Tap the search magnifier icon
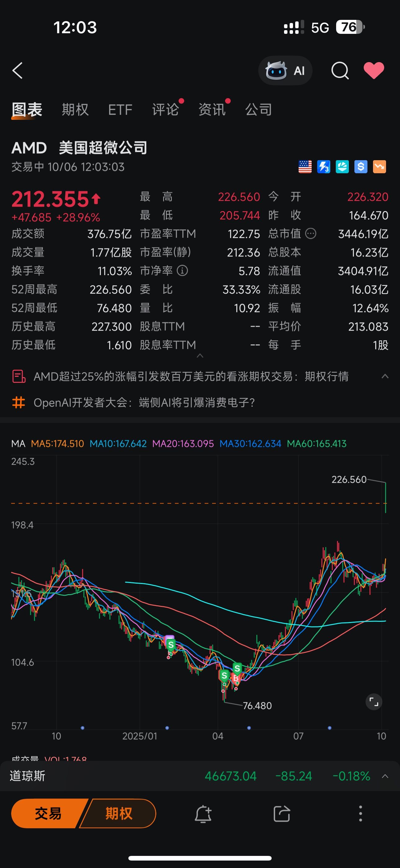 pyautogui.click(x=340, y=71)
